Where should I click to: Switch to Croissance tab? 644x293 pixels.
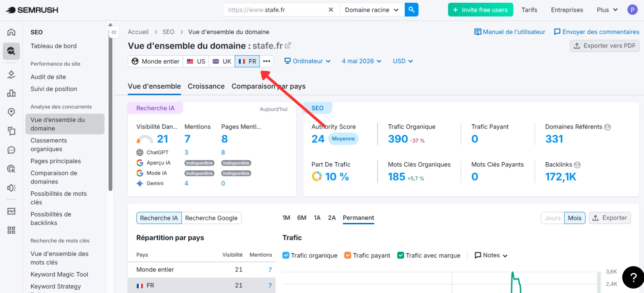click(206, 86)
